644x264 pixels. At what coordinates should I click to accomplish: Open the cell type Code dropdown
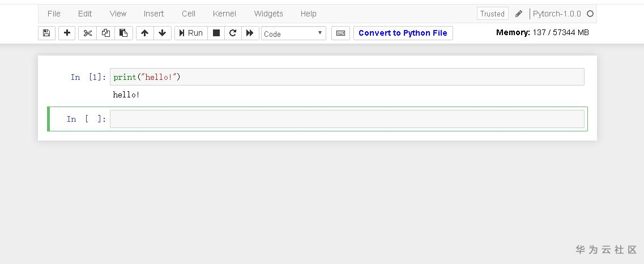coord(293,33)
